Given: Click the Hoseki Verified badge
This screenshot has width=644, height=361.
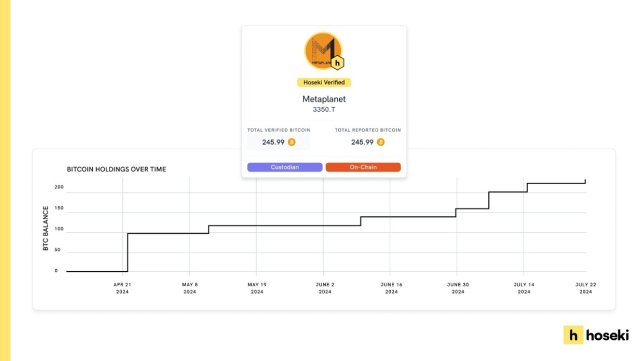Looking at the screenshot, I should pos(324,82).
